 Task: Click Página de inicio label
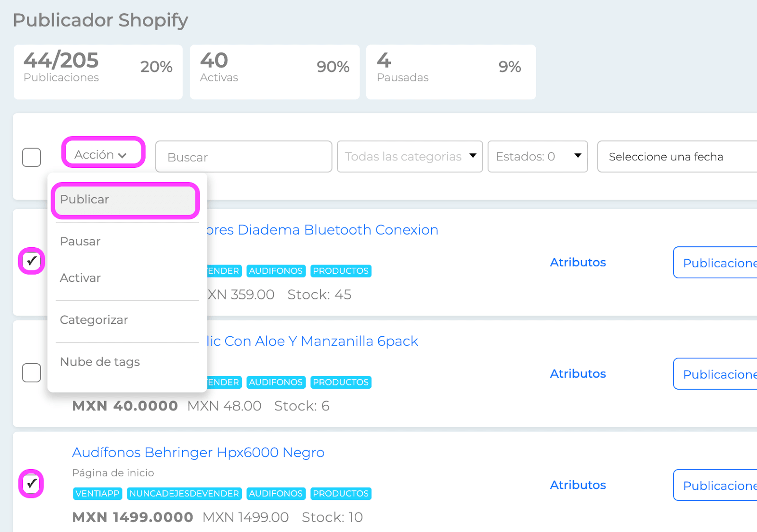pos(113,473)
